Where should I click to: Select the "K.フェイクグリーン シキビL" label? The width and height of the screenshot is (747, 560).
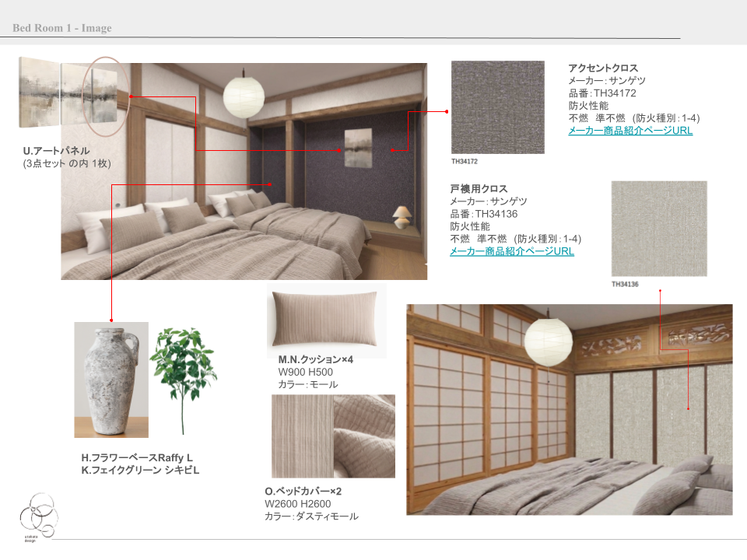[x=140, y=470]
